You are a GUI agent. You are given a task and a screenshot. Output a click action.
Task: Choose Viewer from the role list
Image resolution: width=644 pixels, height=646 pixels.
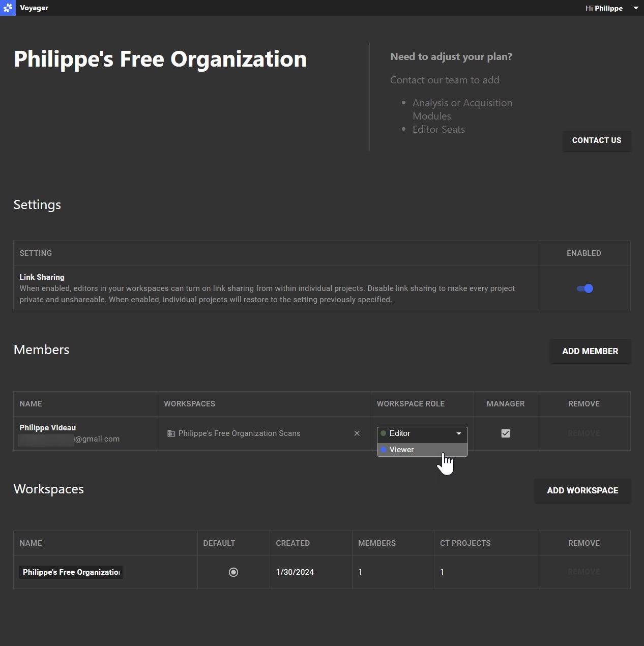(x=422, y=450)
